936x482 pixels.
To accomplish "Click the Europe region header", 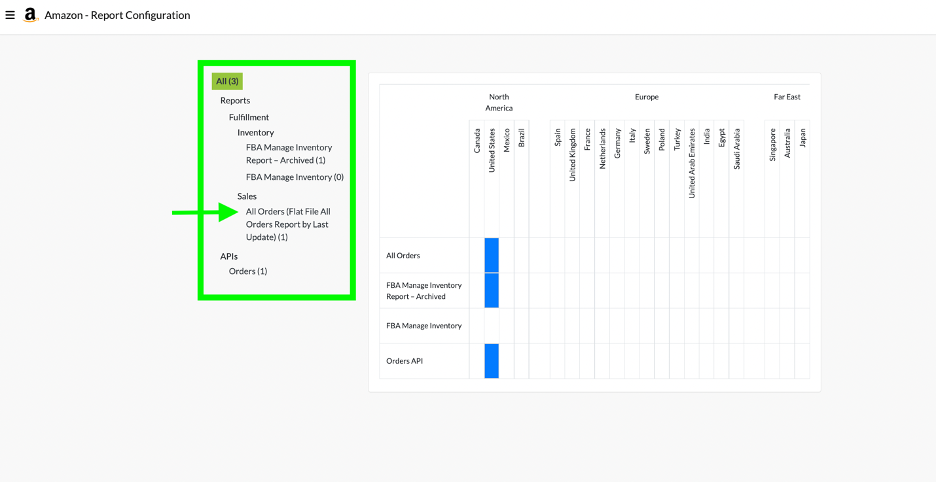I will click(646, 97).
